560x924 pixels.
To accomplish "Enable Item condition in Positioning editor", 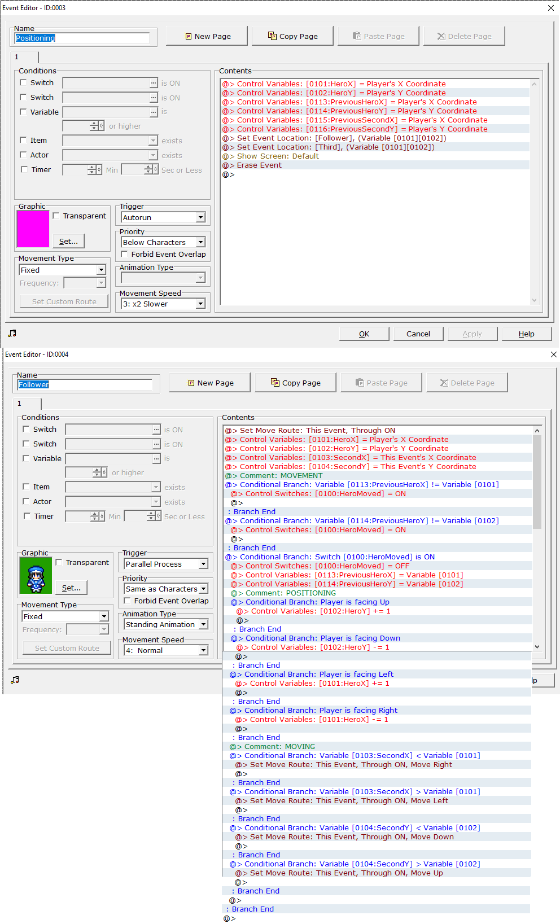I will pos(24,140).
